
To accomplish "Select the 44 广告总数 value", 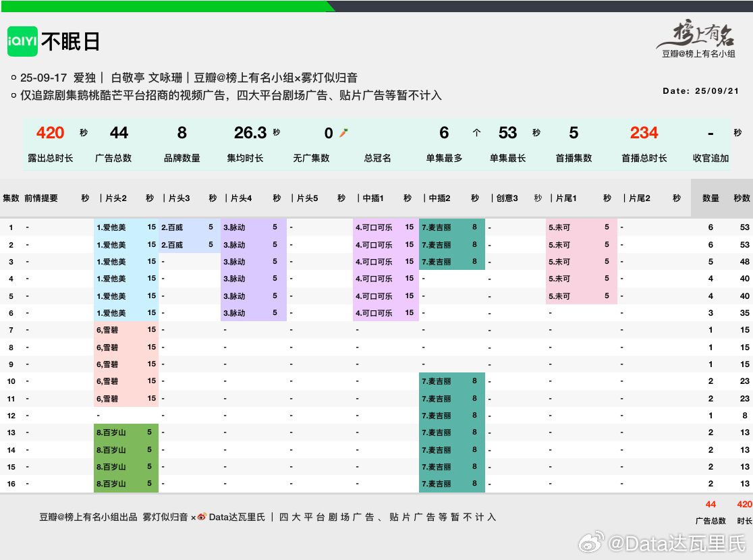I will [x=119, y=132].
